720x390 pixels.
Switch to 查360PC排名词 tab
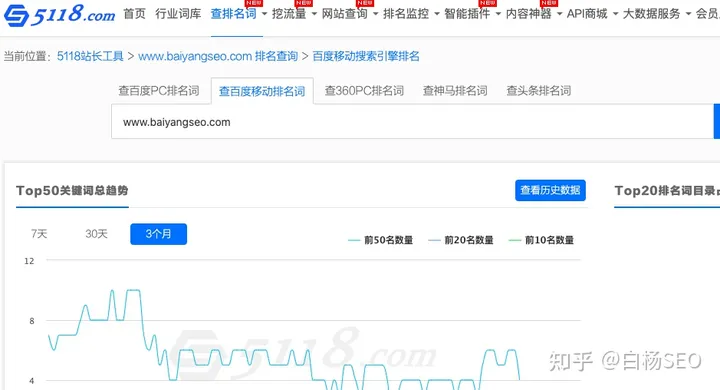coord(364,90)
